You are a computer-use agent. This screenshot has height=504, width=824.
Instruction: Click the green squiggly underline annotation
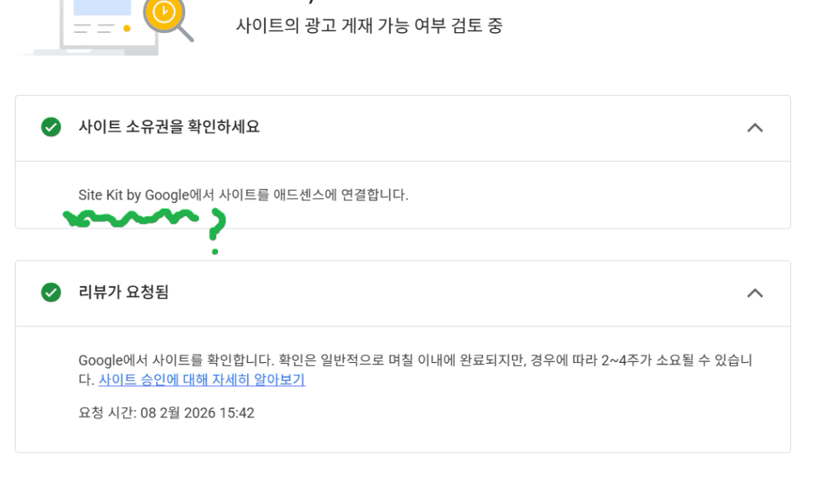click(x=130, y=219)
